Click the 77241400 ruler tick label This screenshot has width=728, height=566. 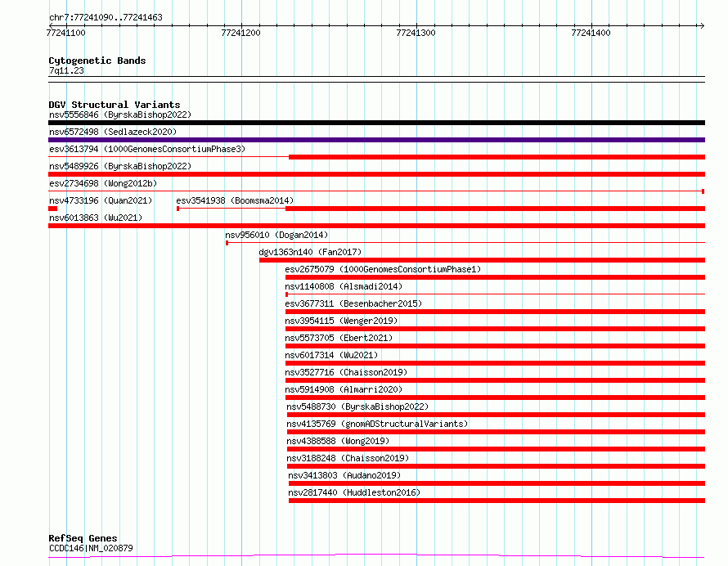point(590,33)
